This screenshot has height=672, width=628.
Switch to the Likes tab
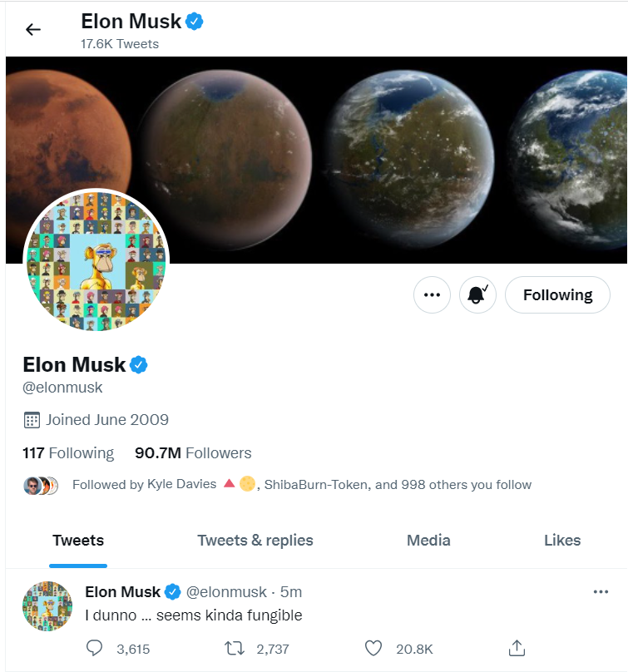562,540
